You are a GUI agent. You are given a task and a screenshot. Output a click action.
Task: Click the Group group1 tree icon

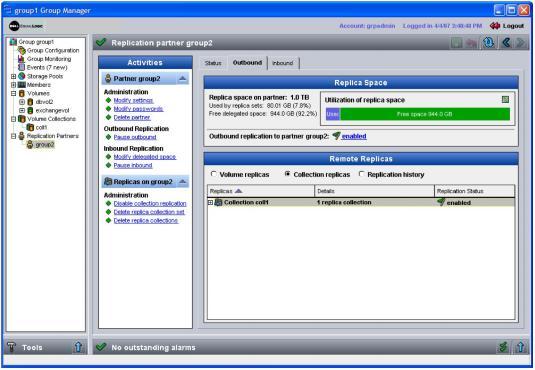pyautogui.click(x=13, y=42)
